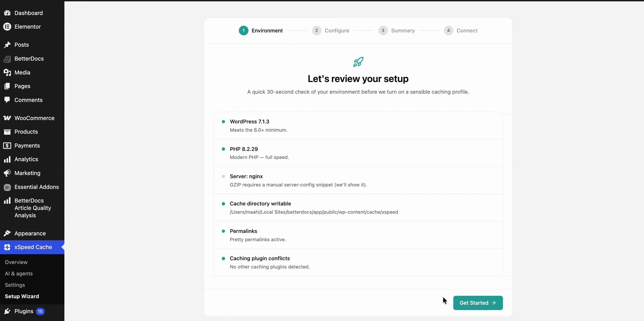This screenshot has width=644, height=321.
Task: Click the Appearance paintbrush icon
Action: point(7,234)
